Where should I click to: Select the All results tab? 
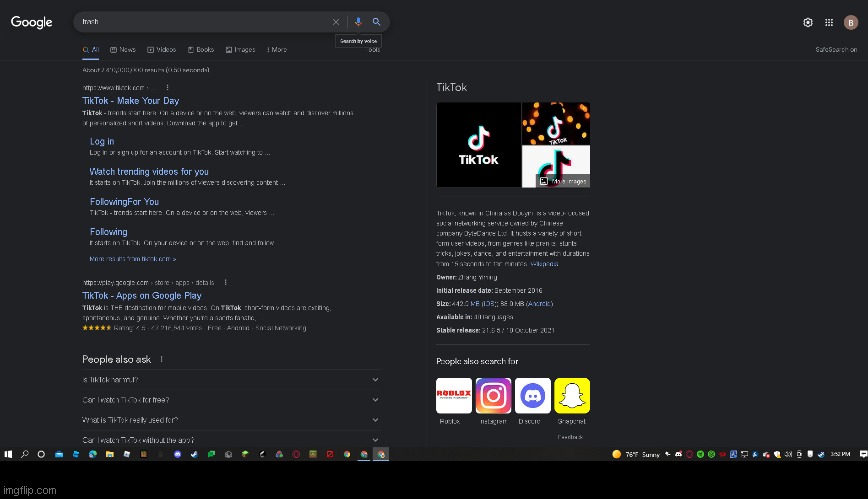91,50
